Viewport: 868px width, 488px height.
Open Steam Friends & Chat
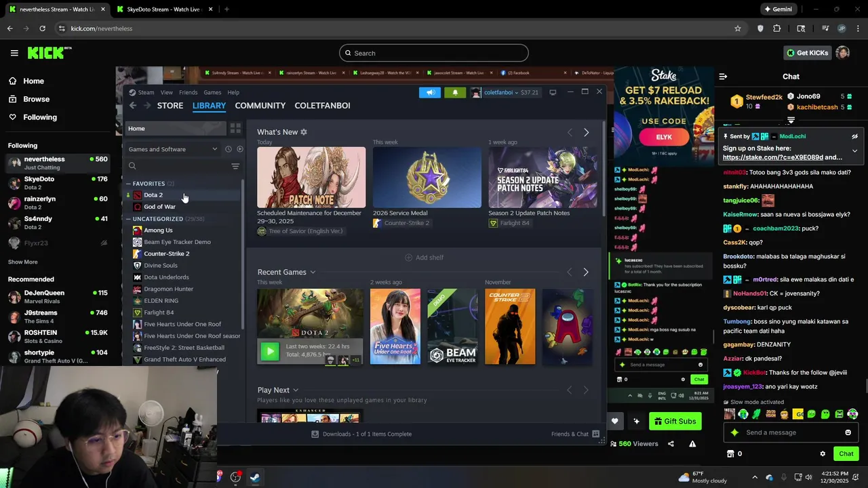click(x=575, y=434)
